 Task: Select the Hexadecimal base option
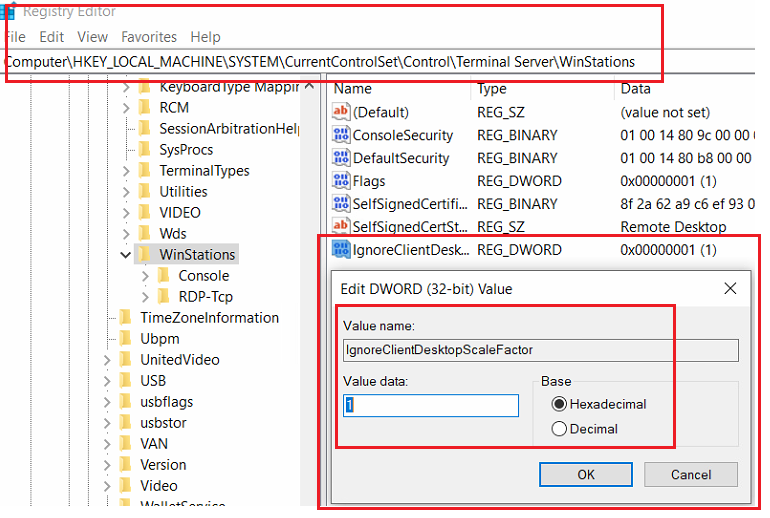559,404
